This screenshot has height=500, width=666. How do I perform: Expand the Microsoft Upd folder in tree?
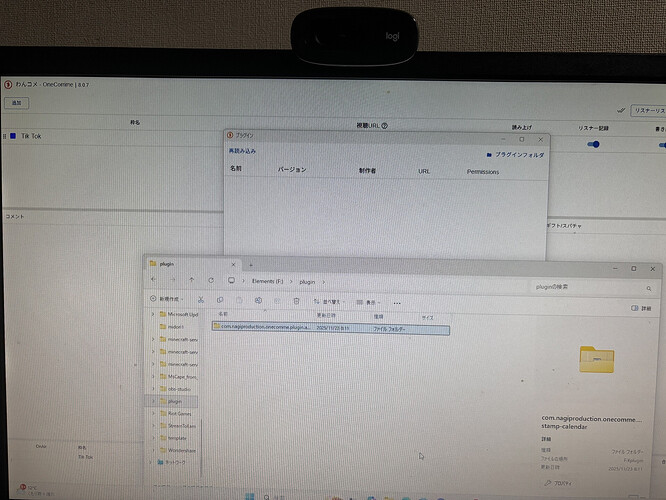click(x=153, y=314)
